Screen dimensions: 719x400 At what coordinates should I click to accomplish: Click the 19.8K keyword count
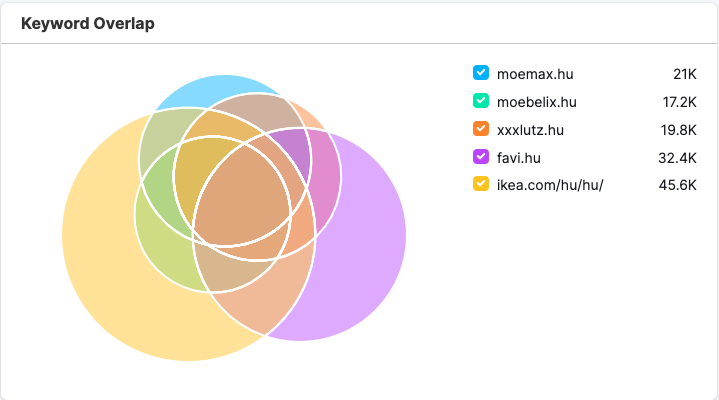(679, 130)
